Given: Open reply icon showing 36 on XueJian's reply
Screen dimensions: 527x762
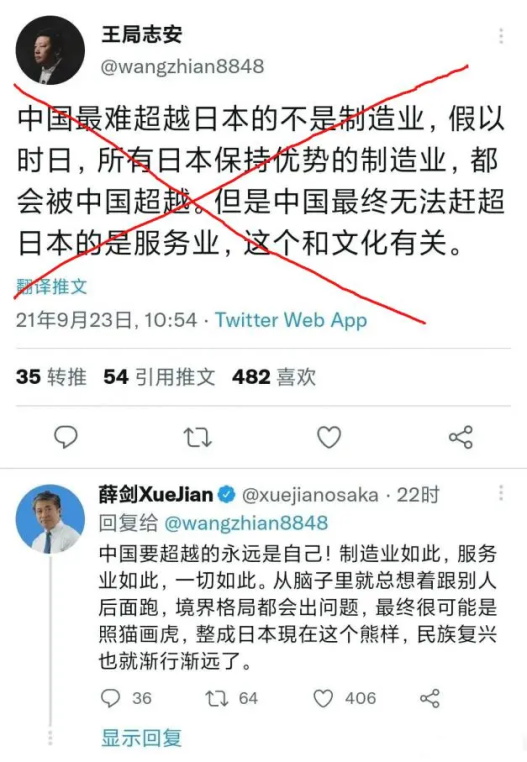Looking at the screenshot, I should tap(126, 698).
